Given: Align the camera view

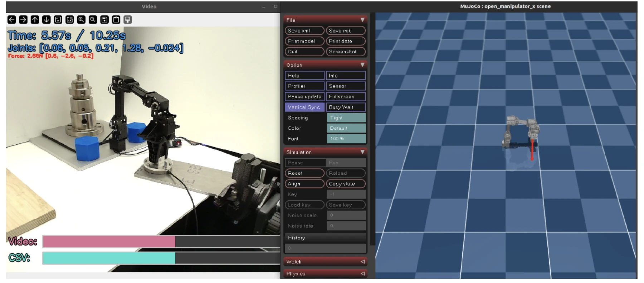Looking at the screenshot, I should coord(304,184).
